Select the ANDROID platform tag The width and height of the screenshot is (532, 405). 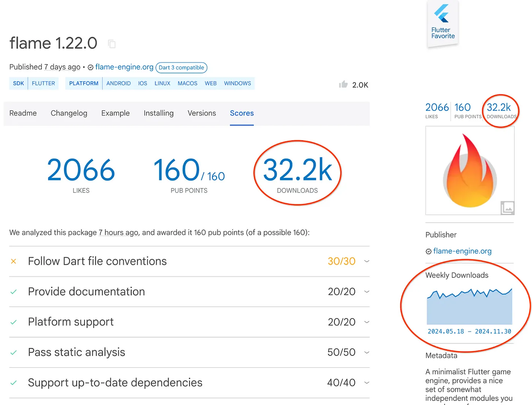pos(119,83)
